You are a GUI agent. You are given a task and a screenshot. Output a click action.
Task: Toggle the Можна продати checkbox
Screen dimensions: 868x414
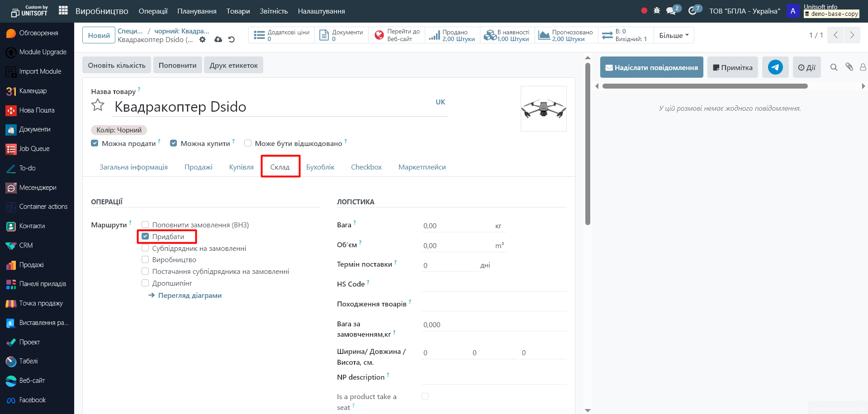(x=95, y=143)
